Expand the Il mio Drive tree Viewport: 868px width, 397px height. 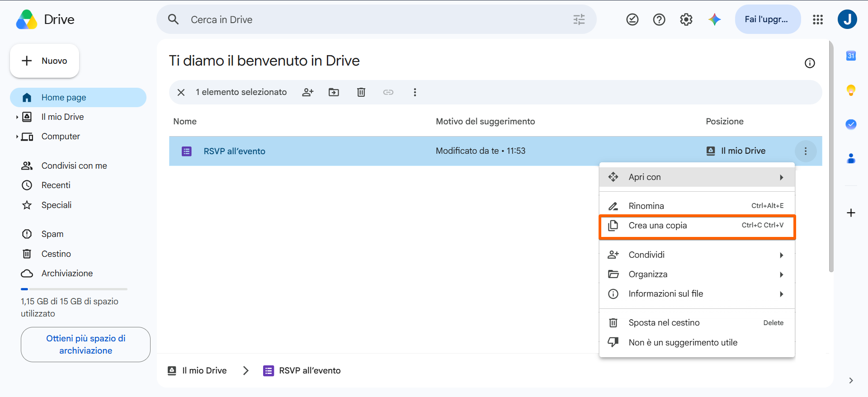point(17,117)
